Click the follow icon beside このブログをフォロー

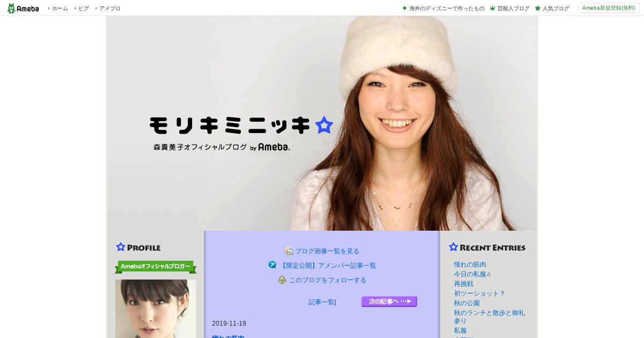pyautogui.click(x=282, y=280)
